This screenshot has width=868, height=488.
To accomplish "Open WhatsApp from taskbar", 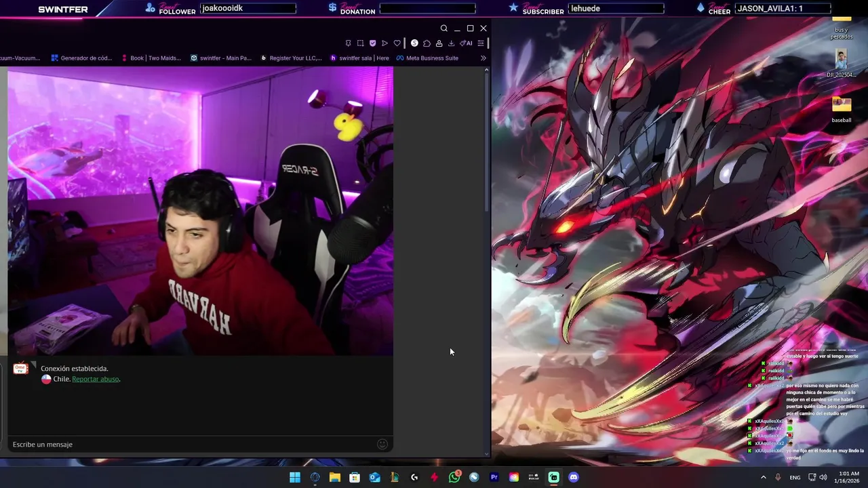I will 454,477.
